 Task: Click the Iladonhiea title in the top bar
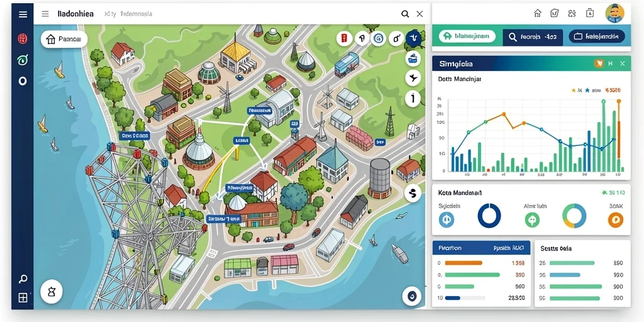(75, 14)
